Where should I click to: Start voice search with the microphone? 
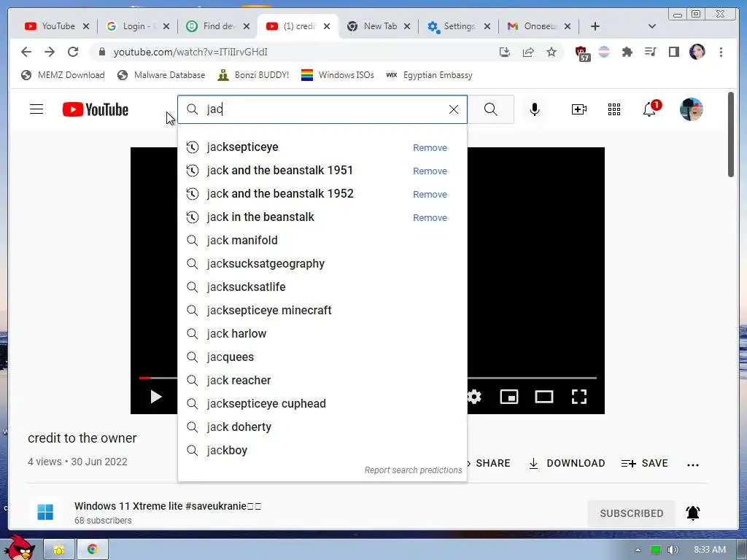click(535, 109)
